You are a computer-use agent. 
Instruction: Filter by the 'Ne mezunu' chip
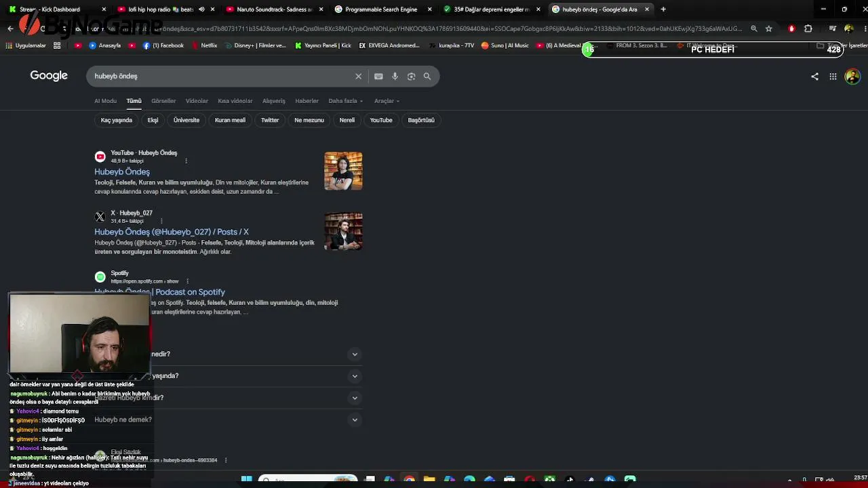coord(309,120)
